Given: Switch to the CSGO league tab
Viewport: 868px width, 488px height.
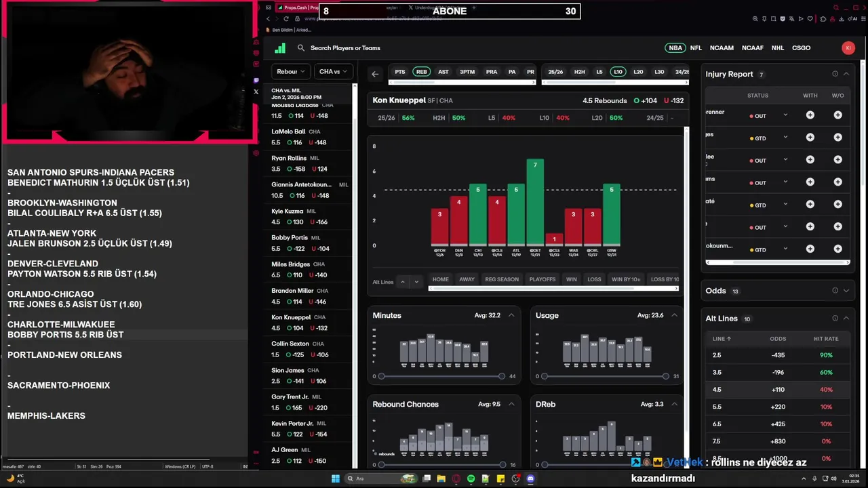Looking at the screenshot, I should coord(801,48).
